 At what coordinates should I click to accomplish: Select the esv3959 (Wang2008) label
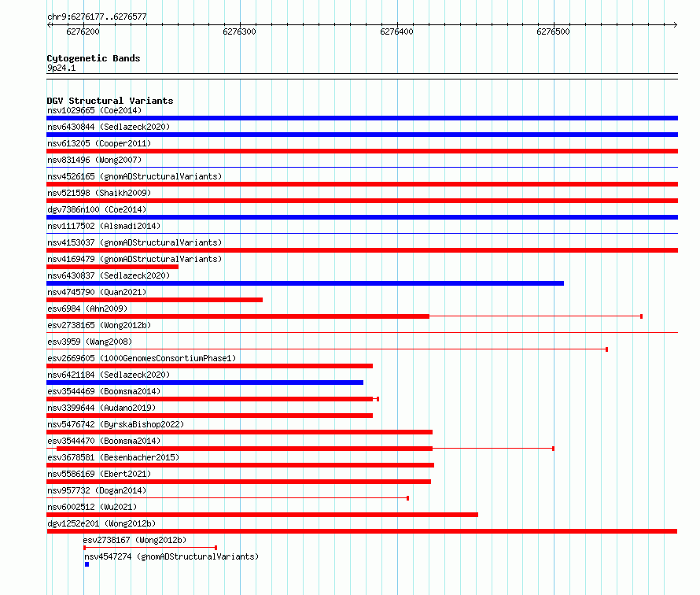click(90, 342)
